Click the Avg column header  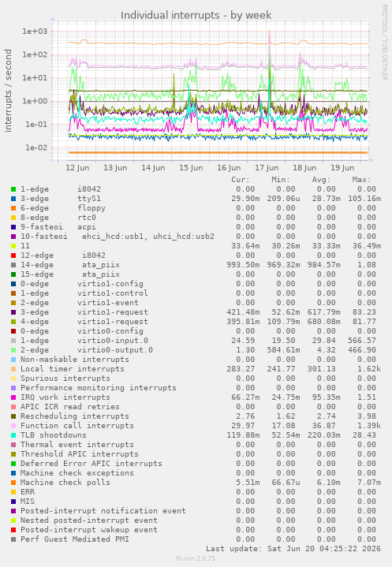321,180
